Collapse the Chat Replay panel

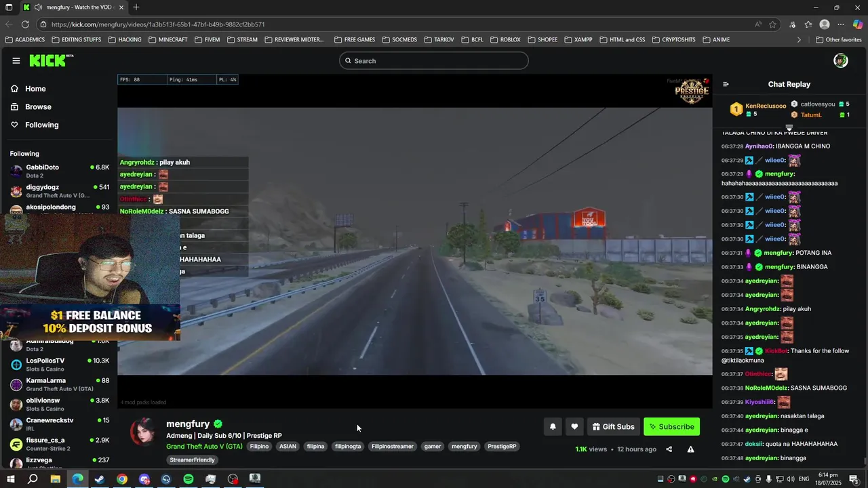726,84
